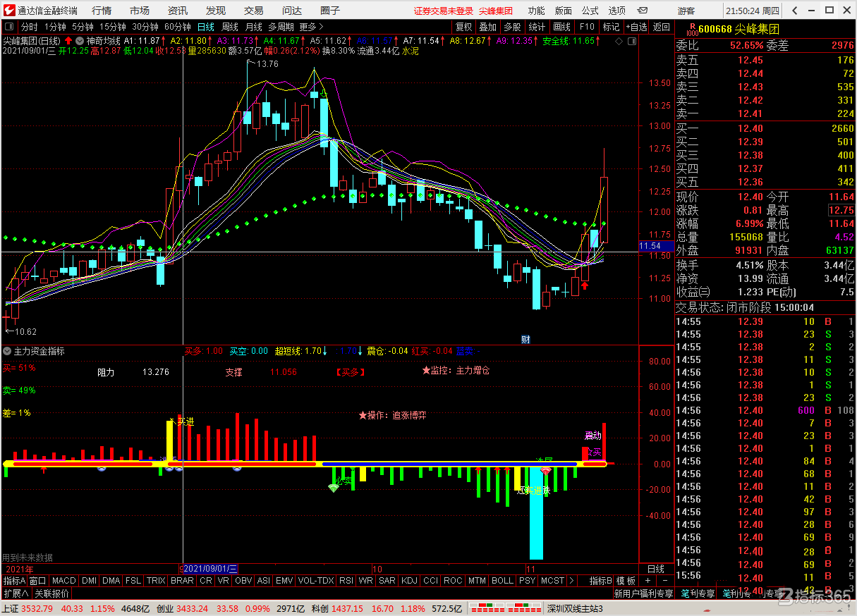Switch to 5分钟 period
The image size is (857, 616).
(84, 27)
